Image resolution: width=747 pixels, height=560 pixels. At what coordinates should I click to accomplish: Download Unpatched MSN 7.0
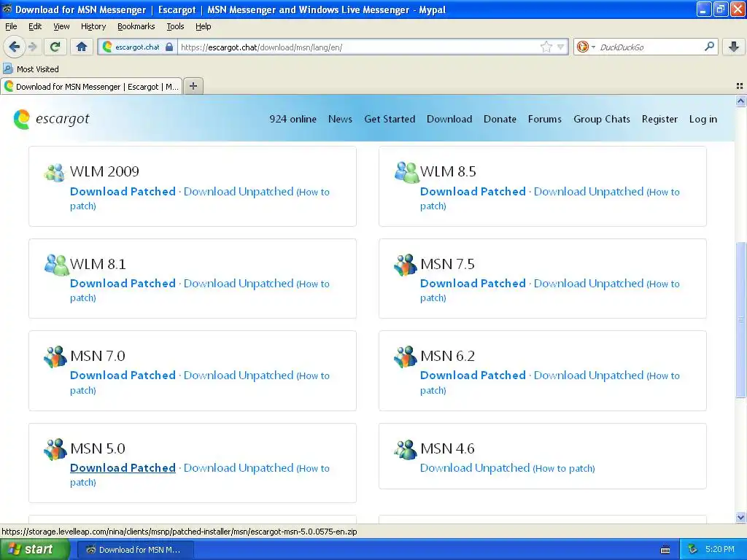pyautogui.click(x=239, y=376)
